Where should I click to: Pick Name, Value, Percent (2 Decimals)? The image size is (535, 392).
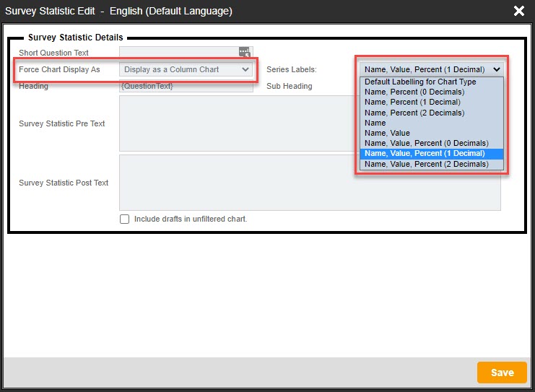(x=426, y=164)
